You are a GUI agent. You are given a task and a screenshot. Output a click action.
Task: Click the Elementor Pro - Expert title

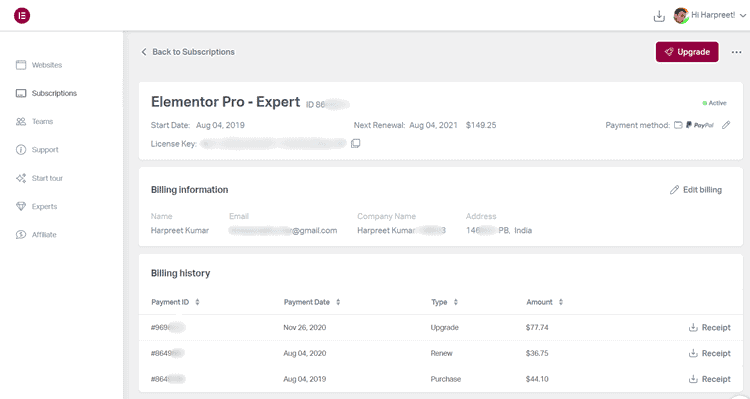[226, 102]
